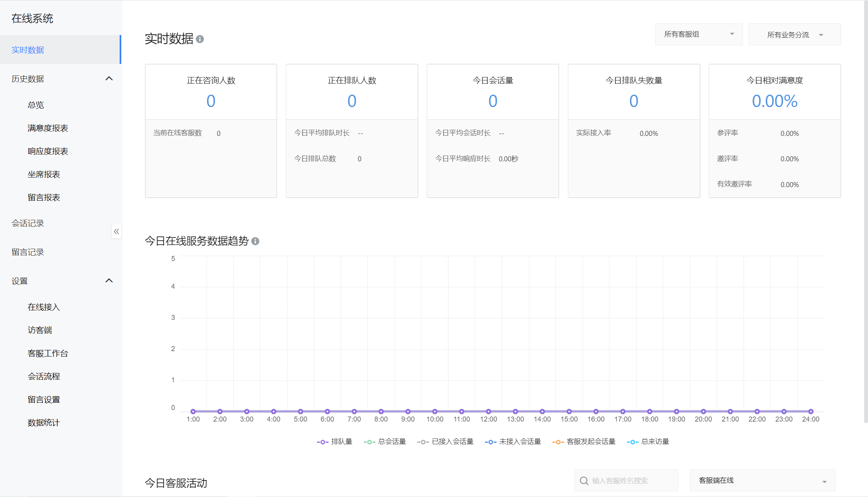This screenshot has height=497, width=868.
Task: Click the 1:00 data point on chart
Action: 193,411
